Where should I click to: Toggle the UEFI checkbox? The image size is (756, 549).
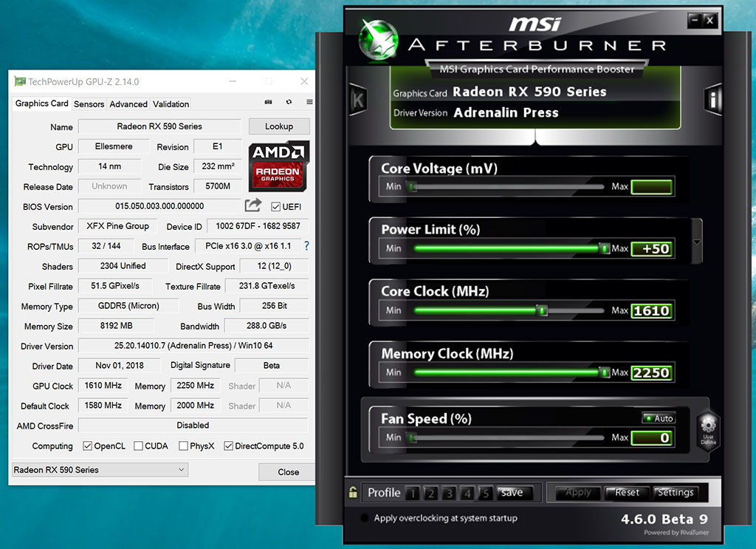click(276, 206)
